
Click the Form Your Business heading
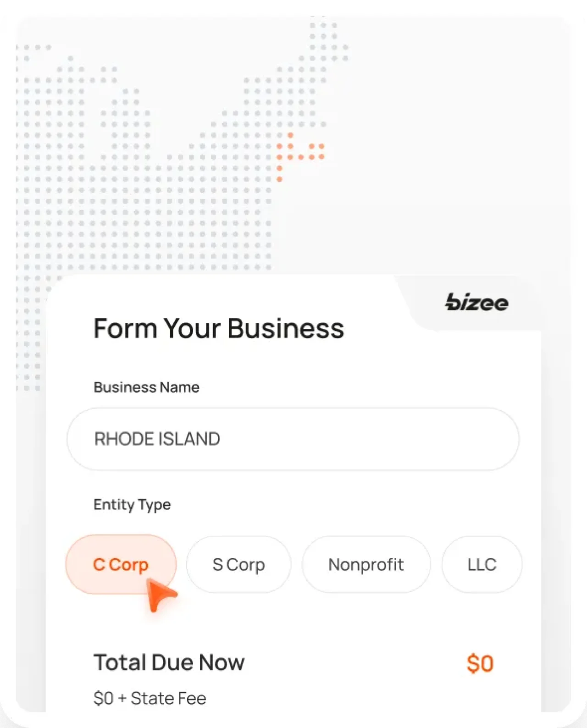pyautogui.click(x=219, y=328)
